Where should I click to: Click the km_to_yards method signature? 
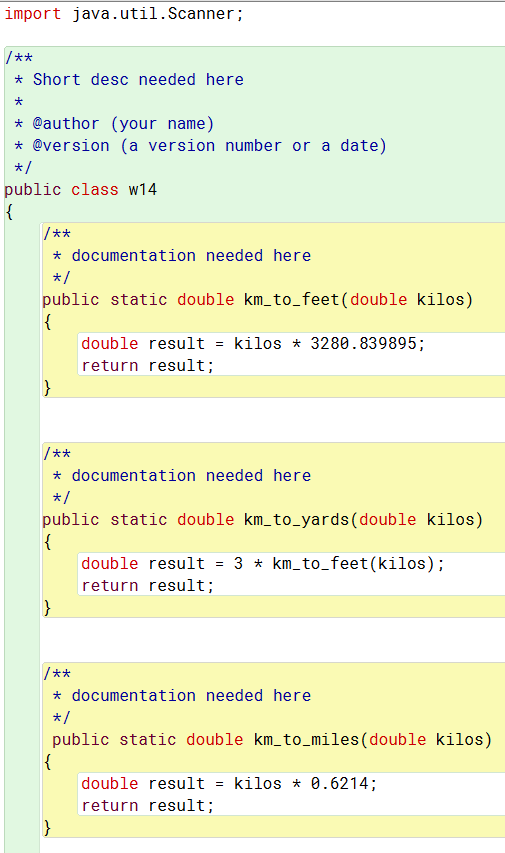[263, 520]
